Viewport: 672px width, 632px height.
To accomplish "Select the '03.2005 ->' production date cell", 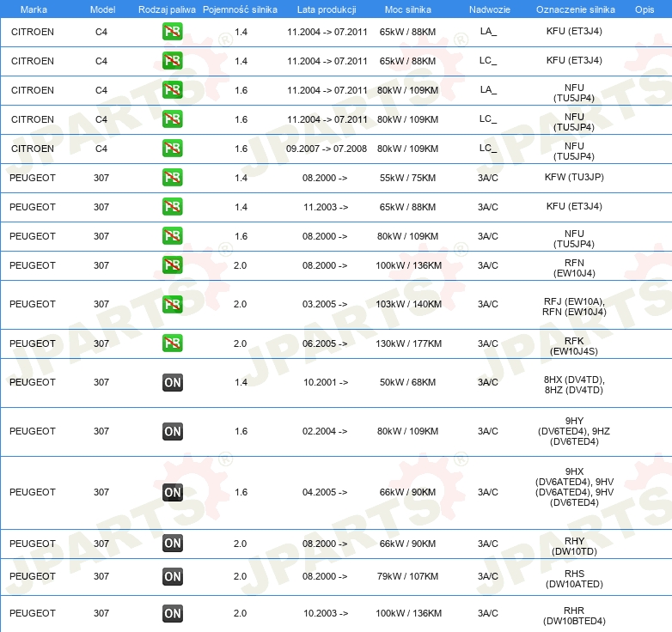I will tap(325, 304).
